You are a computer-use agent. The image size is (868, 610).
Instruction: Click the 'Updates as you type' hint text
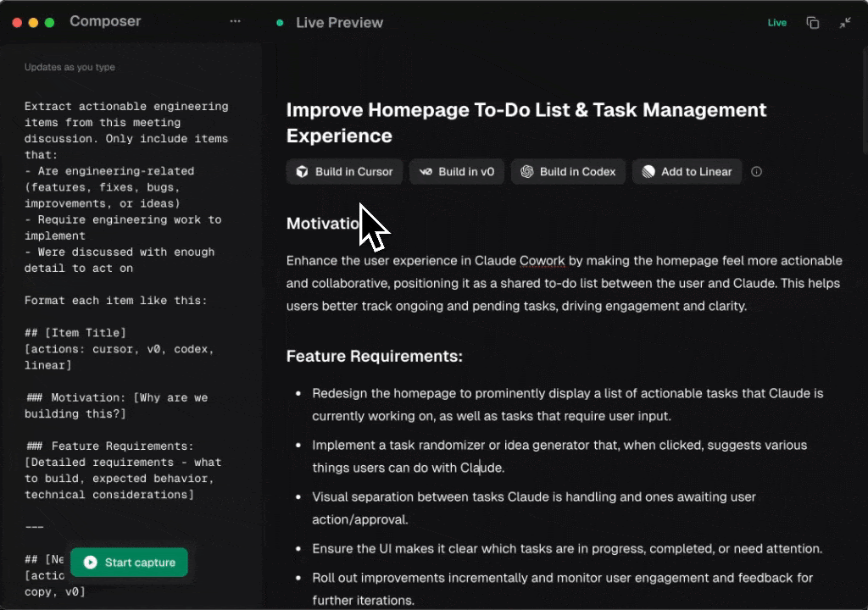(70, 67)
